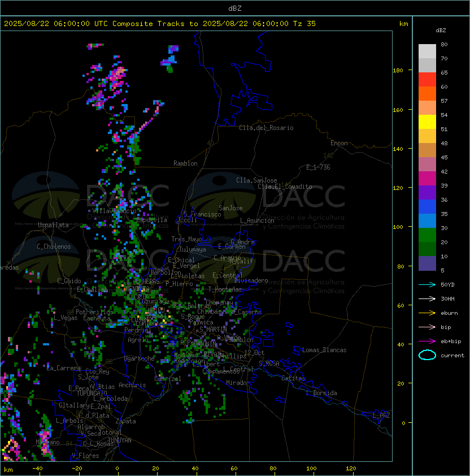
Task: Click the 'Ugarteche' map label
Action: [x=140, y=358]
